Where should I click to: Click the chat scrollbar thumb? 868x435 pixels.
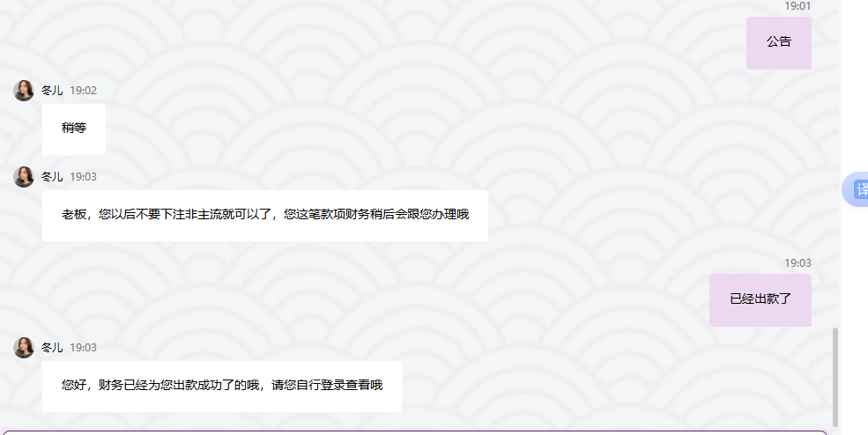tap(835, 377)
